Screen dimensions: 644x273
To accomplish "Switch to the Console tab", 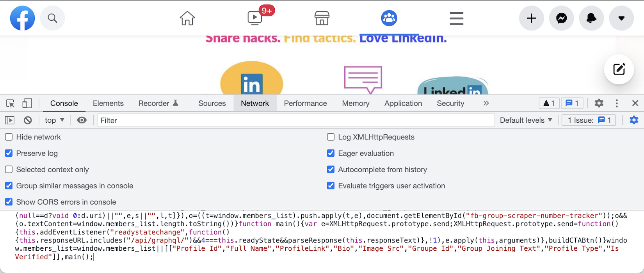I will (x=64, y=103).
